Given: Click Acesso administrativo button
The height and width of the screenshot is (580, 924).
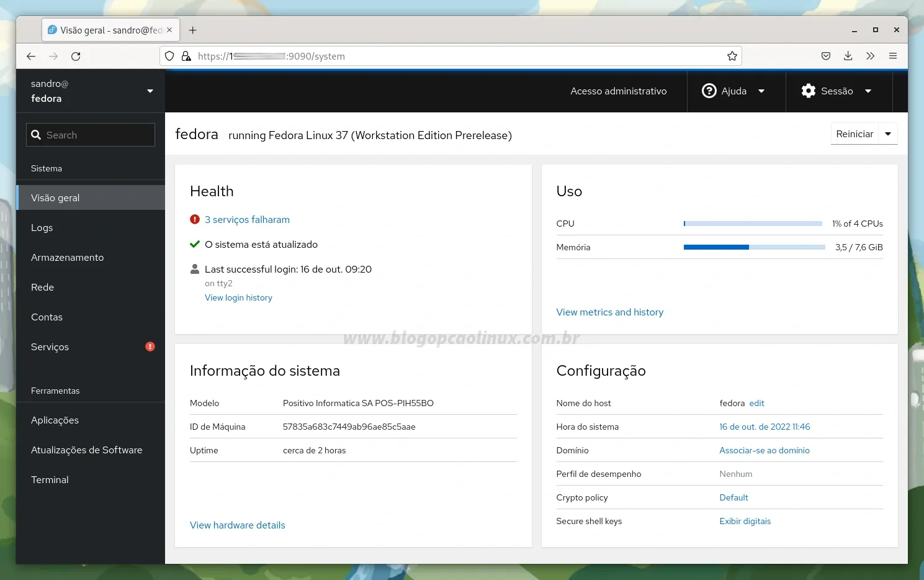Looking at the screenshot, I should (619, 91).
